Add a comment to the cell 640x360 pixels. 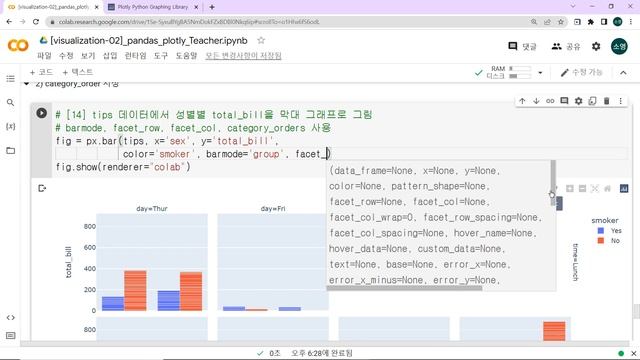[564, 101]
